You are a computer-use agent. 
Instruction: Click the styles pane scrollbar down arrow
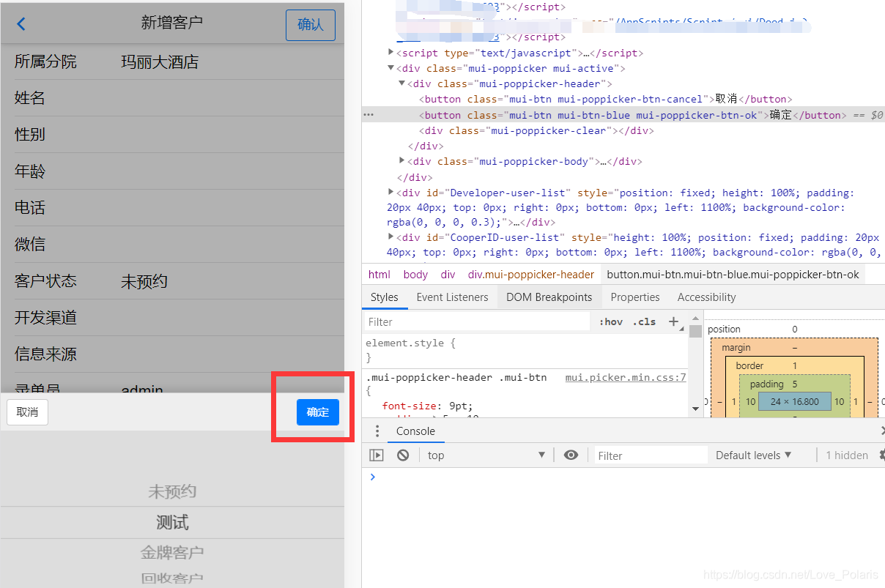tap(696, 409)
